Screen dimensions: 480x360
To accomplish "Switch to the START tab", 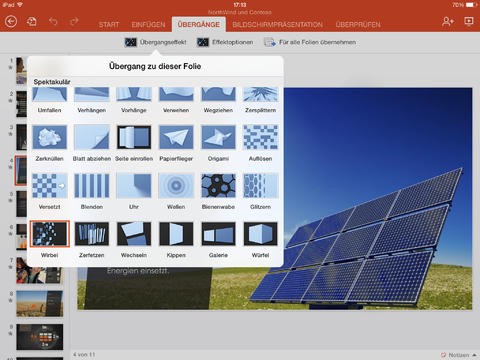I will coord(109,25).
